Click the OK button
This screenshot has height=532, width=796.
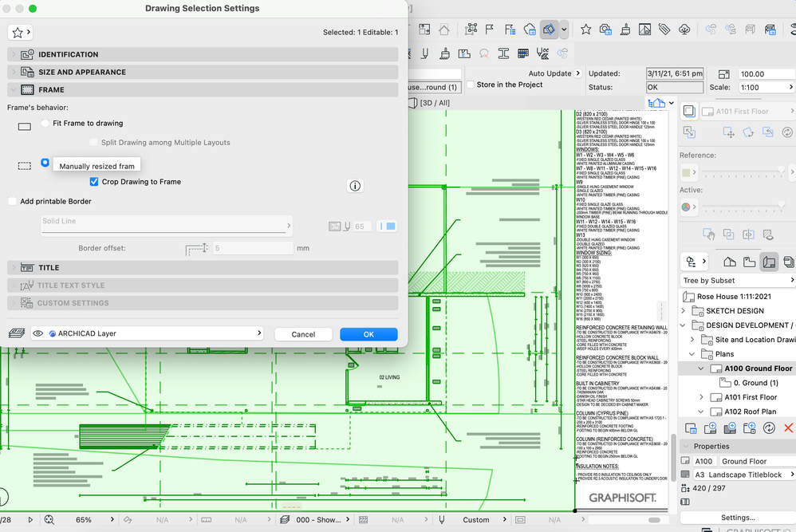[x=368, y=334]
